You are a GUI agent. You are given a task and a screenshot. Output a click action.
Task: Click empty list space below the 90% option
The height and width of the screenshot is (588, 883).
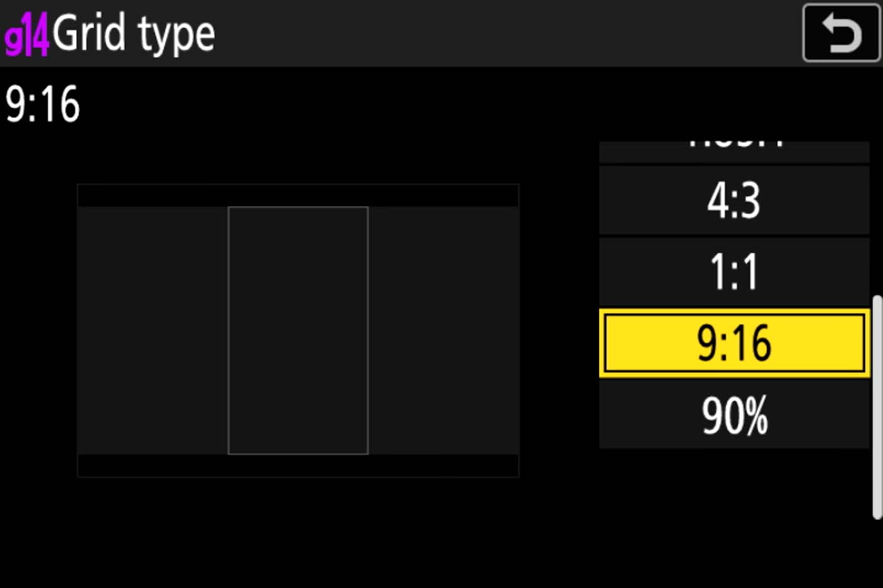pos(734,498)
